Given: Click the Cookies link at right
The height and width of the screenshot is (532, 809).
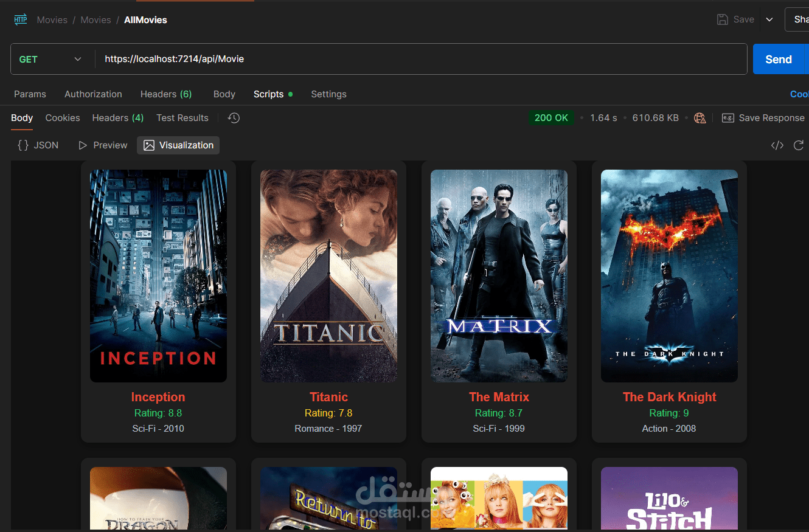Looking at the screenshot, I should pyautogui.click(x=799, y=94).
